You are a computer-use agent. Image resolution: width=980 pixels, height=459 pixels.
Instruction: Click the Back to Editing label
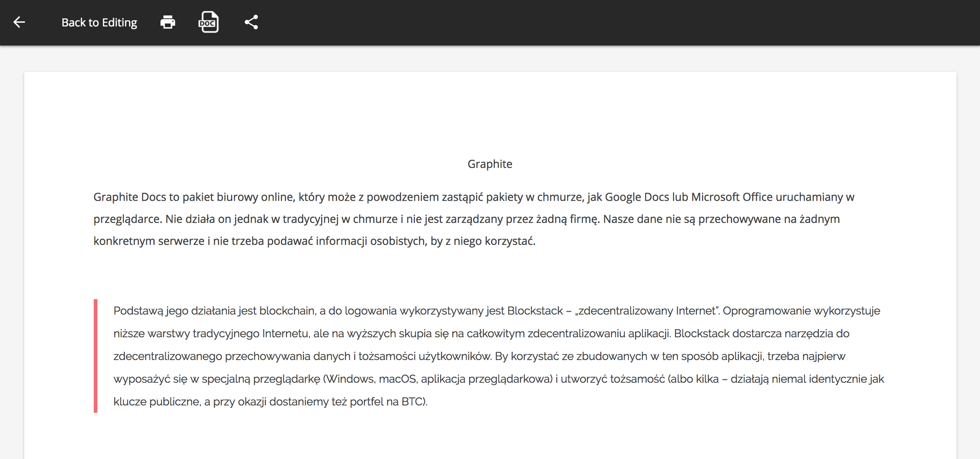pyautogui.click(x=99, y=23)
